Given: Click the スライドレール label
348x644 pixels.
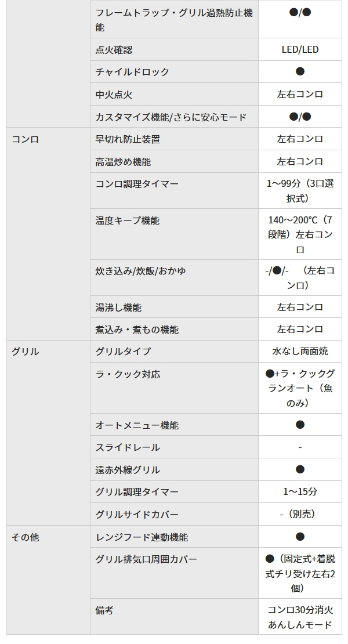Looking at the screenshot, I should (128, 447).
